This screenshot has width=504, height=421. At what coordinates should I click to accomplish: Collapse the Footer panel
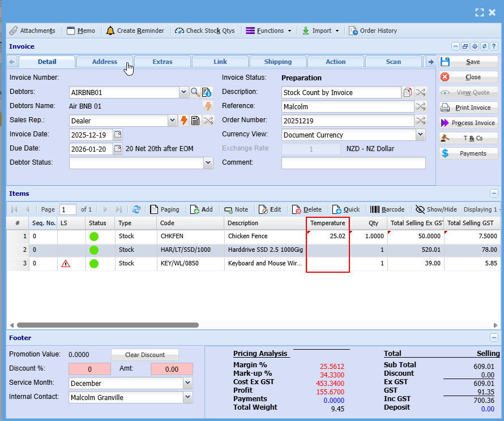tap(494, 338)
